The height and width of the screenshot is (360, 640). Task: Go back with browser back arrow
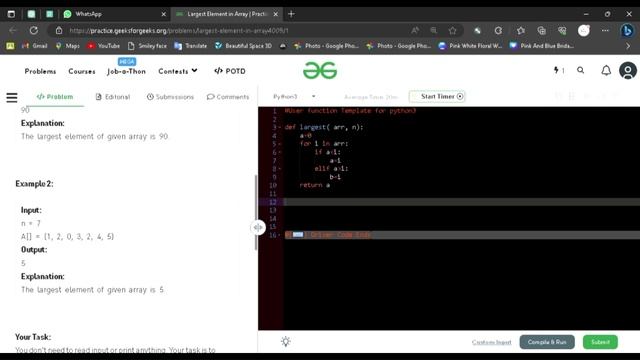tap(12, 30)
